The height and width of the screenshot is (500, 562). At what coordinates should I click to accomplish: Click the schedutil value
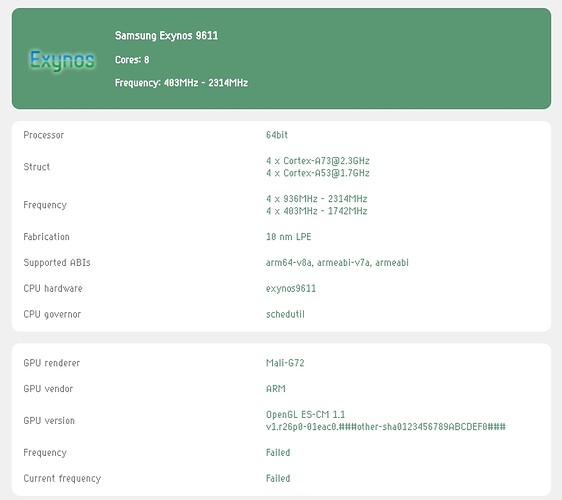285,314
